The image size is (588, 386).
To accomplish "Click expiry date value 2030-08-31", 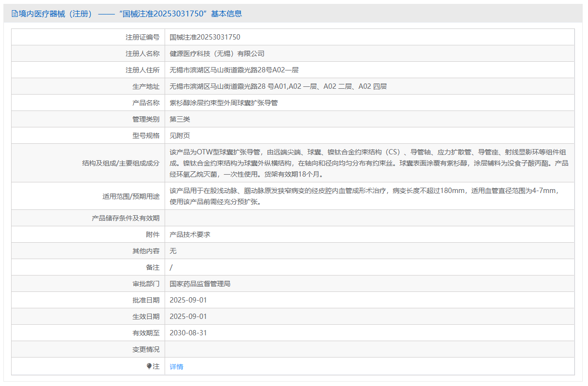I will point(188,333).
